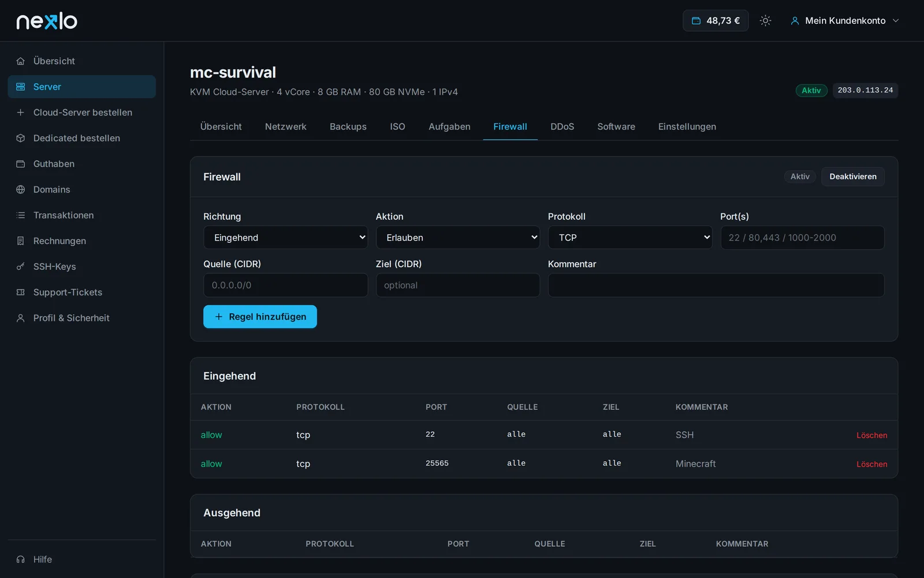This screenshot has height=578, width=924.
Task: Open the ISO tab
Action: pyautogui.click(x=397, y=127)
